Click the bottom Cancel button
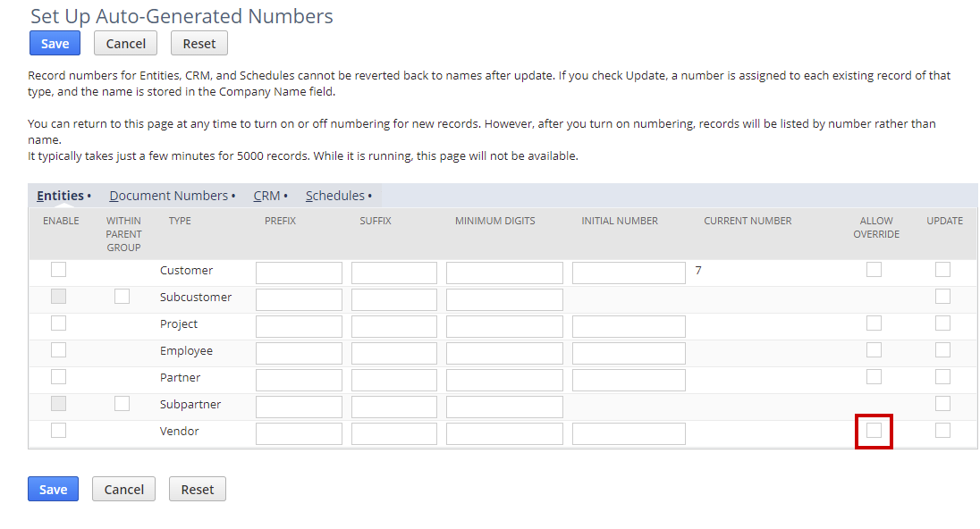Viewport: 980px width, 529px height. (x=123, y=490)
